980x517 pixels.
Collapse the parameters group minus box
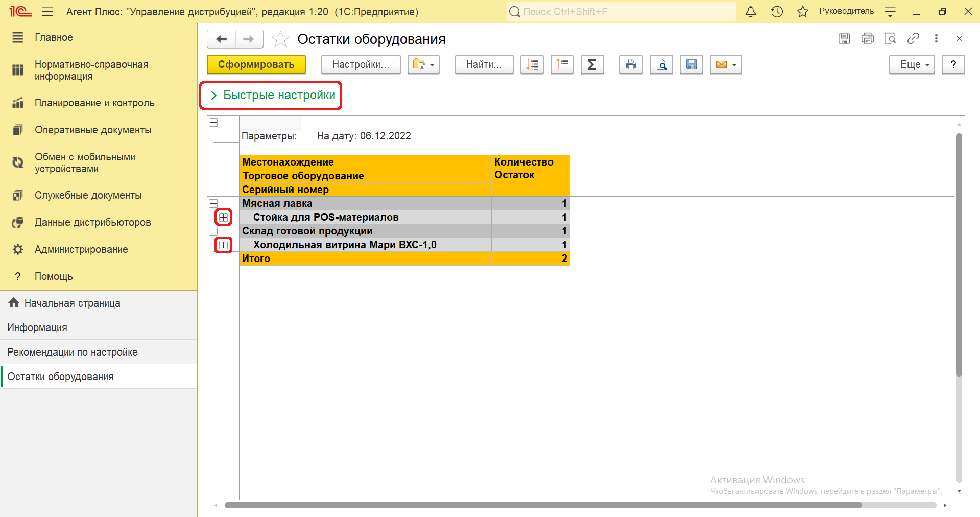tap(213, 122)
